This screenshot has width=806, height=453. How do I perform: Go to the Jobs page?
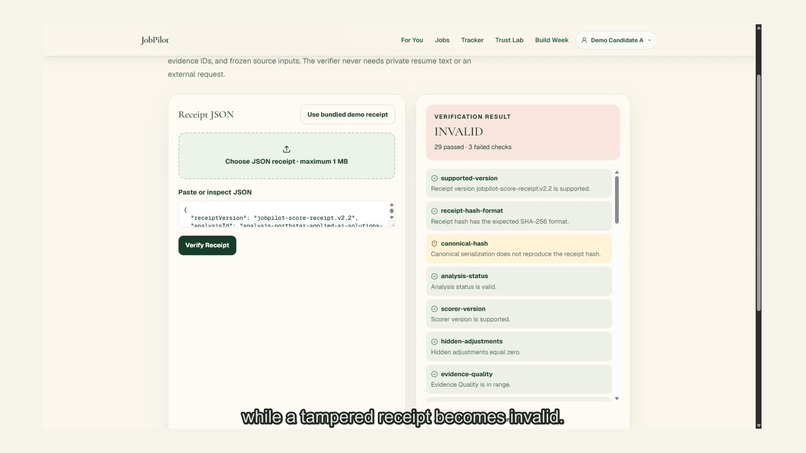pyautogui.click(x=442, y=40)
